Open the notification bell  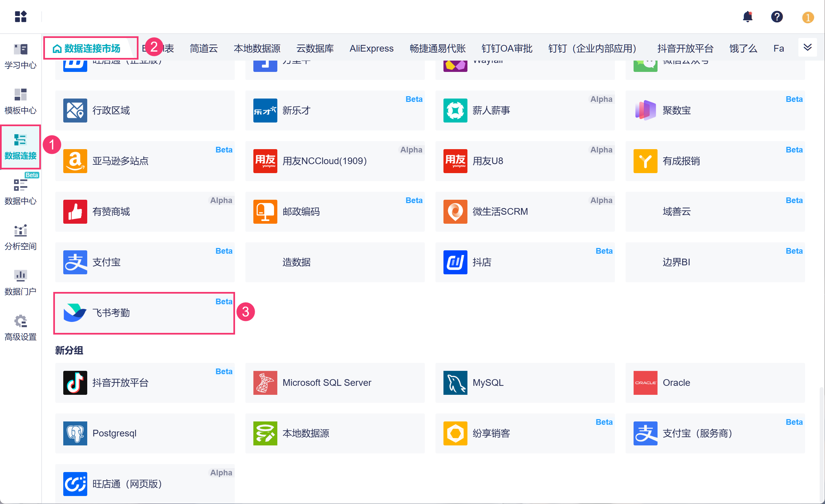747,17
